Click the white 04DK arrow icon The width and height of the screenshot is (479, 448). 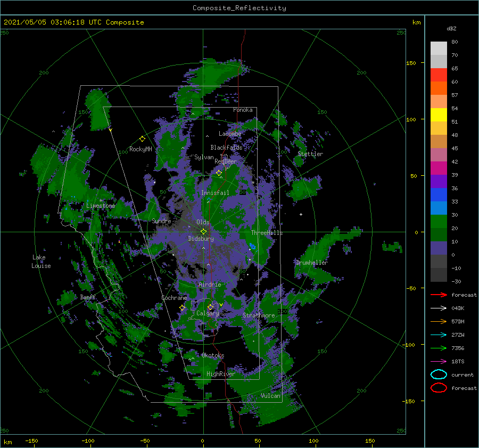[439, 308]
